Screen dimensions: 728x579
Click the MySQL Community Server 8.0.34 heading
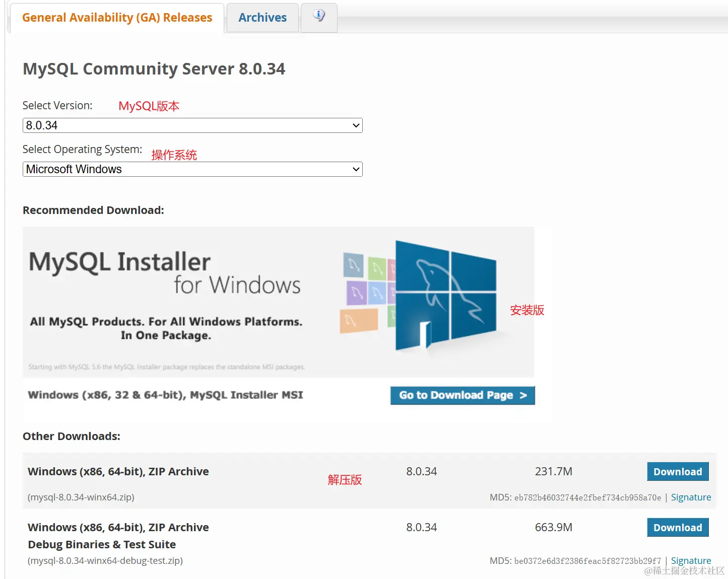click(154, 68)
